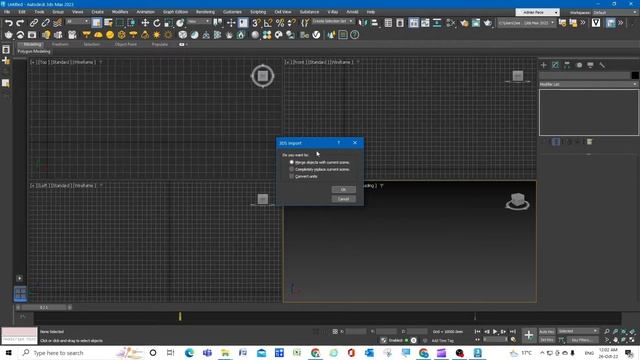The height and width of the screenshot is (360, 640).
Task: Click the Align tool icon
Action: [374, 23]
